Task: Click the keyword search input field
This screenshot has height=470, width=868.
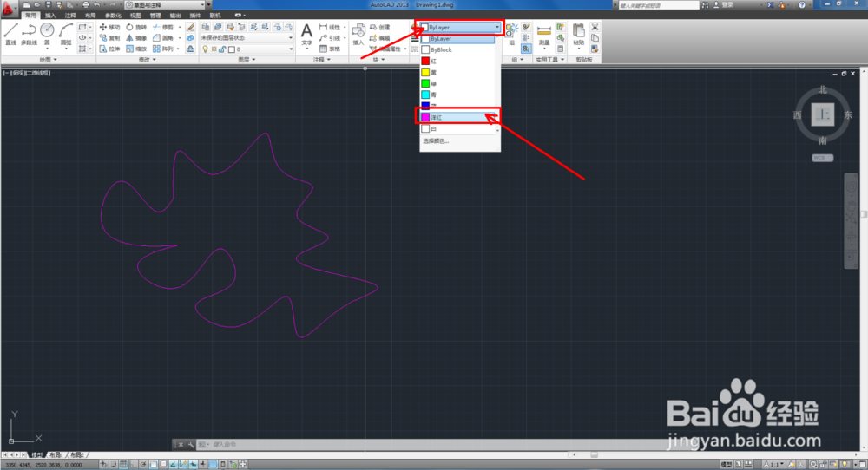Action: (660, 5)
